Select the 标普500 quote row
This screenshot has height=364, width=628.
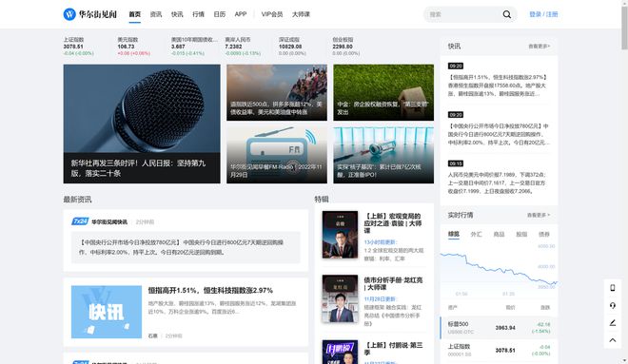(499, 328)
